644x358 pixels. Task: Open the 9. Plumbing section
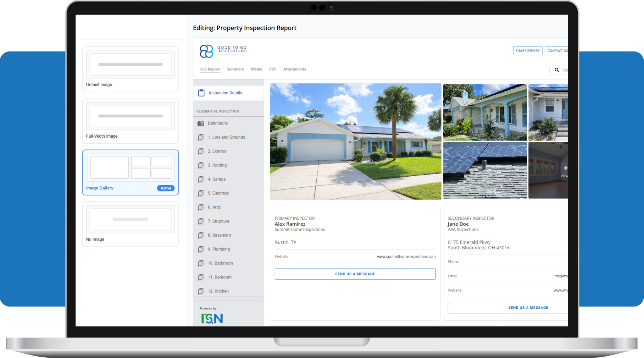(229, 249)
